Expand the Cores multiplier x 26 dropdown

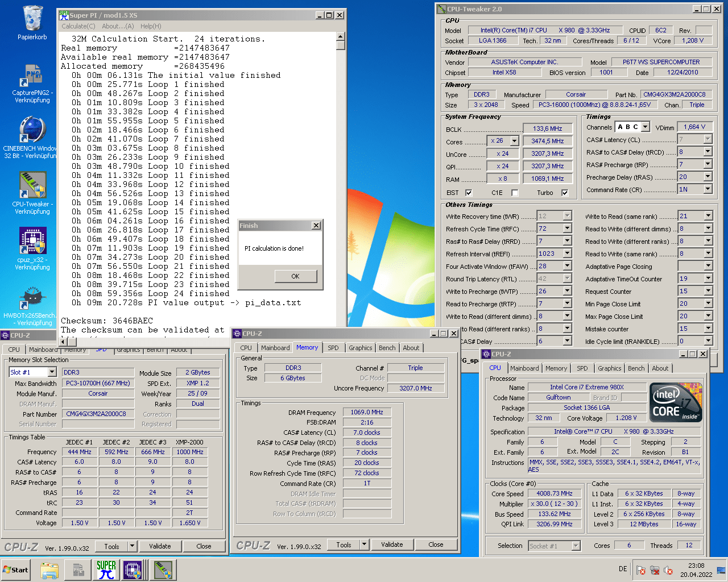[514, 141]
